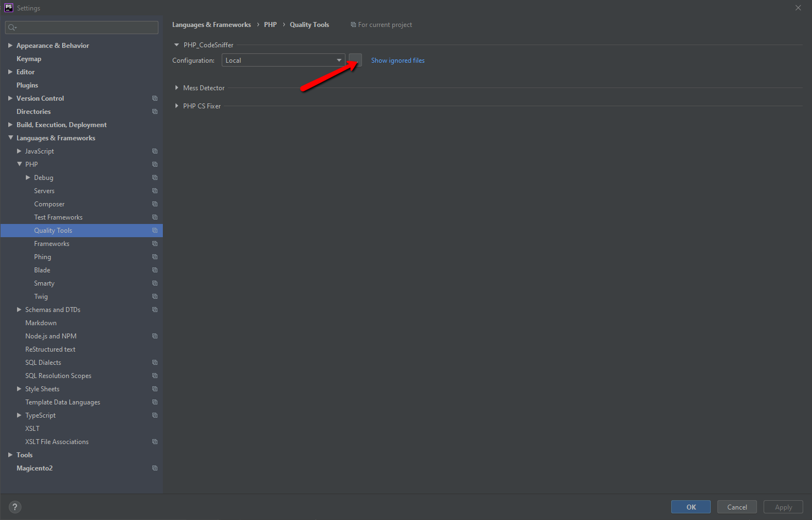This screenshot has width=812, height=520.
Task: Expand the TypeScript tree node
Action: pos(19,415)
